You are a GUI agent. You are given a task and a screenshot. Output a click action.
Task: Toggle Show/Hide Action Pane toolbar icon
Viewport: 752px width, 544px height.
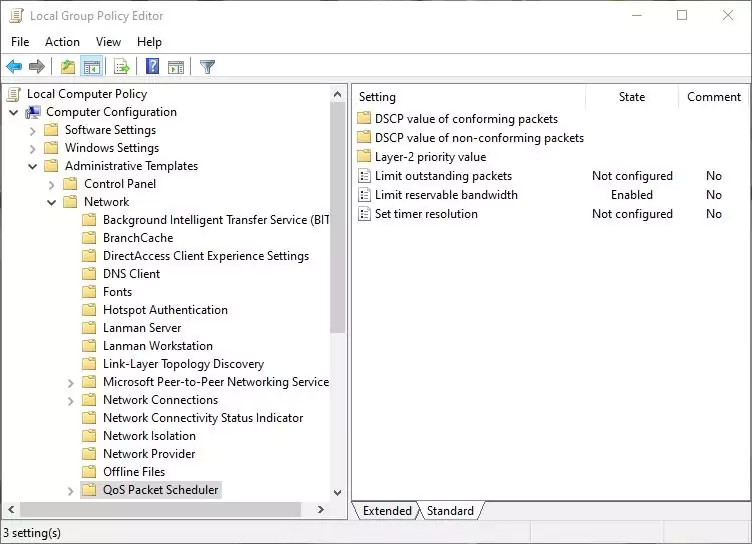[x=176, y=67]
